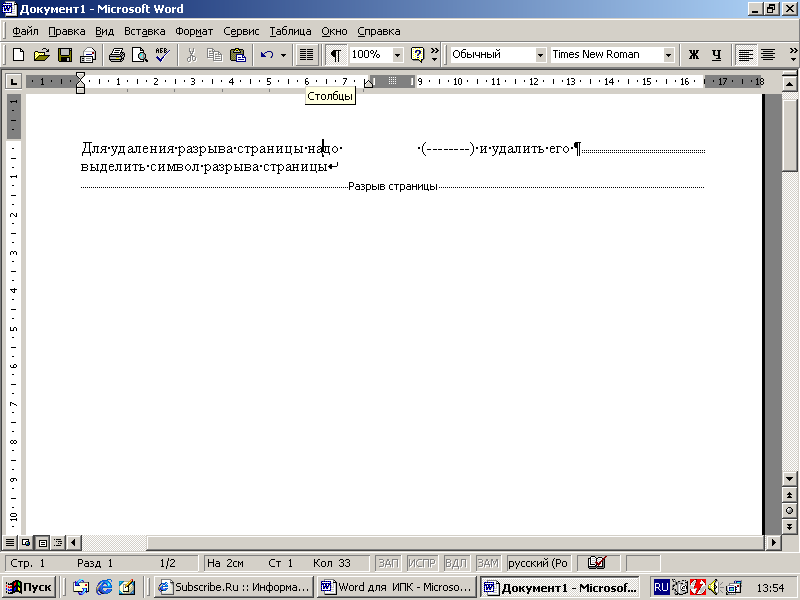Screen dimensions: 800x600
Task: Open the Файл menu
Action: 25,31
